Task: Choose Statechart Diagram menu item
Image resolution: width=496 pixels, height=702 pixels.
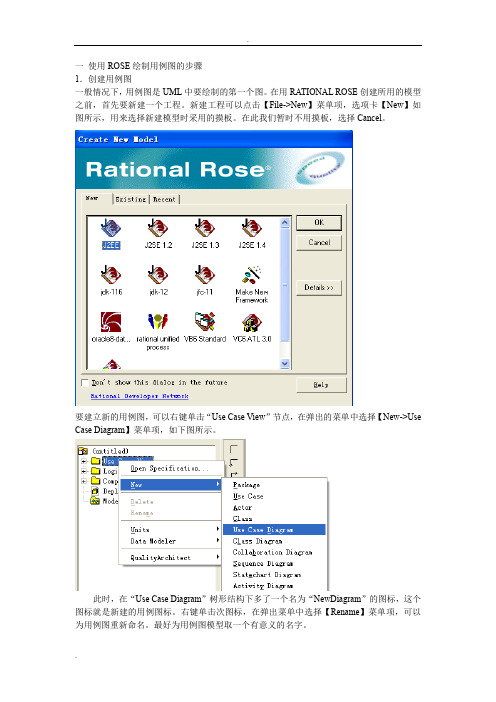Action: 274,574
